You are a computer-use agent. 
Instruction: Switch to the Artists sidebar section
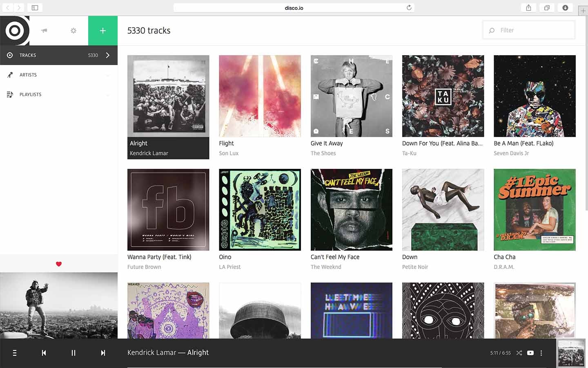[x=28, y=74]
